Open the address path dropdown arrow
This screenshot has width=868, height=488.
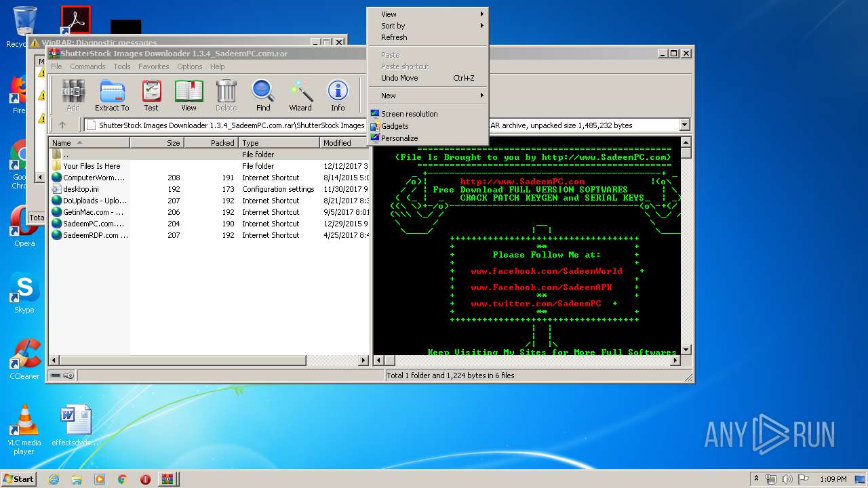684,125
